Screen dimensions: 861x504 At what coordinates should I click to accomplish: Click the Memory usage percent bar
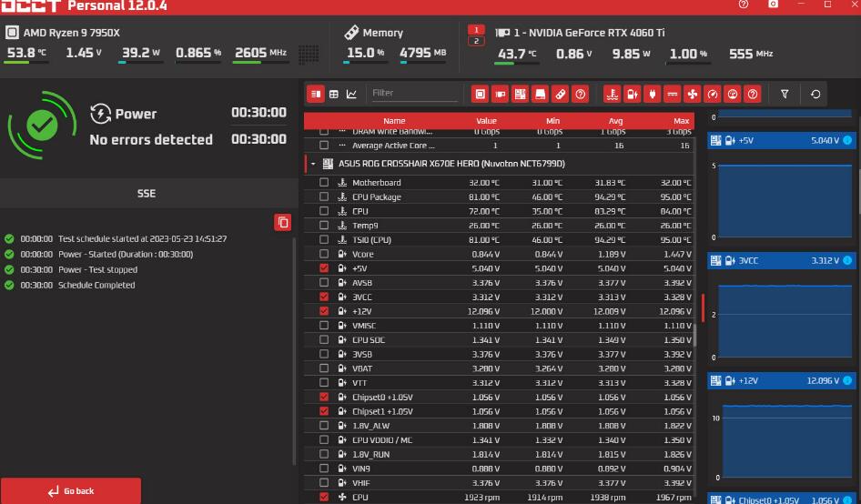pos(365,63)
